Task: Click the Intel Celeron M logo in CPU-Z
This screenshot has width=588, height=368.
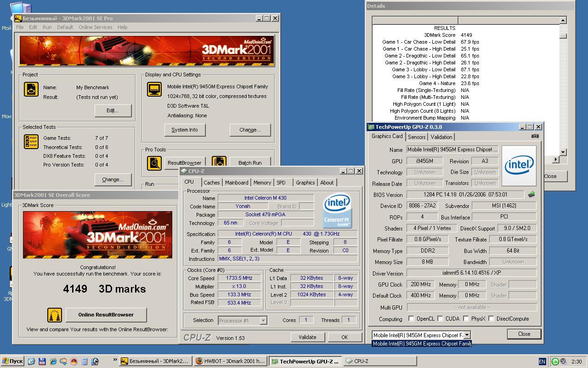Action: [337, 211]
